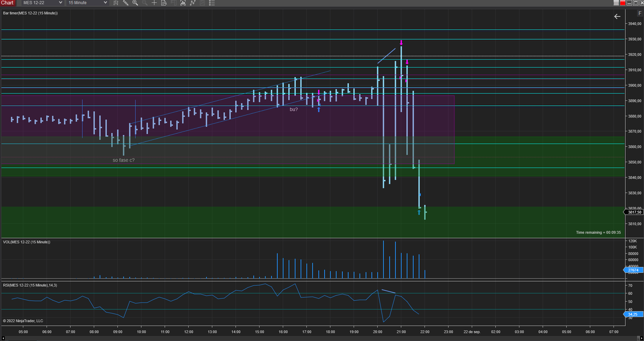Click the 3900,00 price axis label

tap(635, 86)
